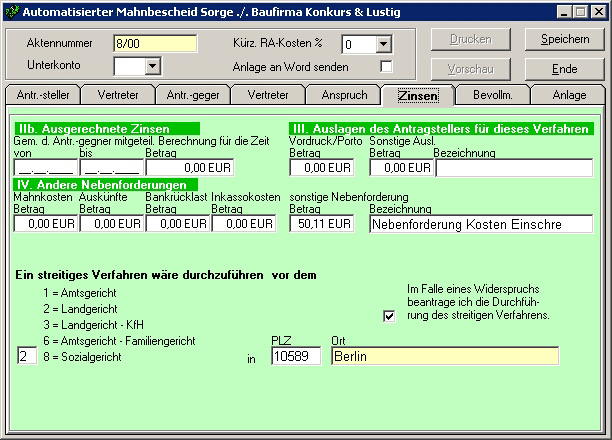Click the PLZ field showing 10589

[x=296, y=356]
